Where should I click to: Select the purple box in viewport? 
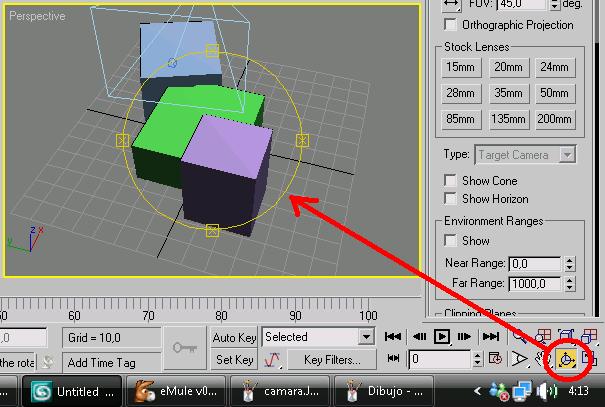226,174
